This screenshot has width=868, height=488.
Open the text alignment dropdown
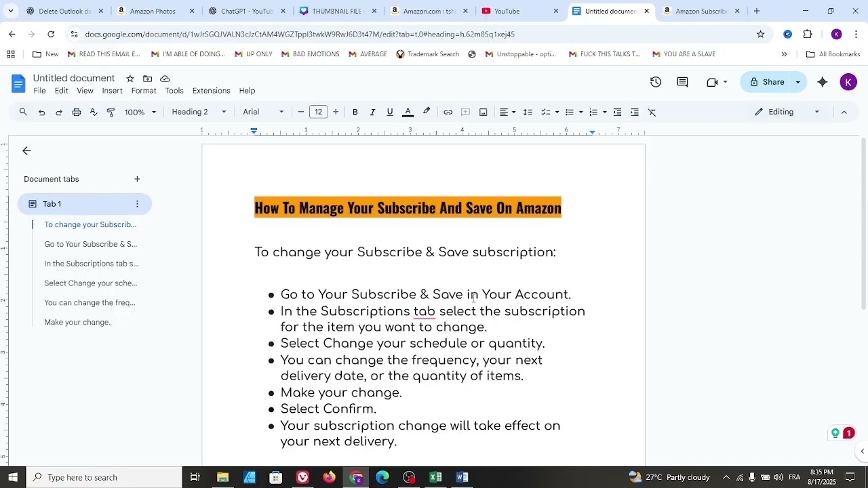pos(508,112)
